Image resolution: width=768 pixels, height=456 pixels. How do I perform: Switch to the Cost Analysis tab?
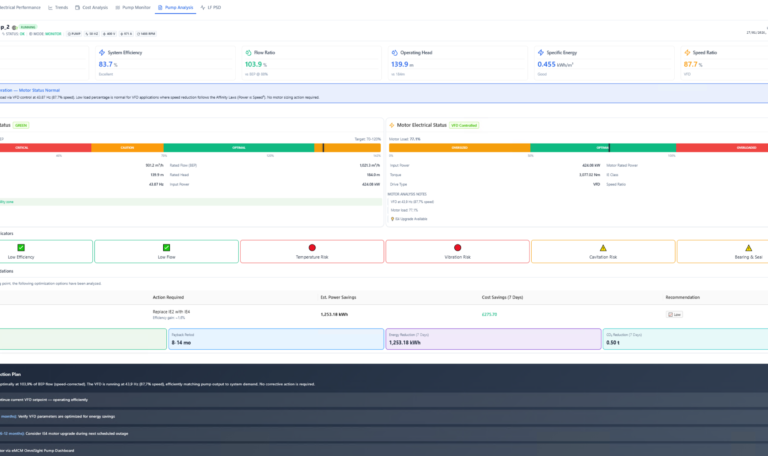(x=92, y=7)
